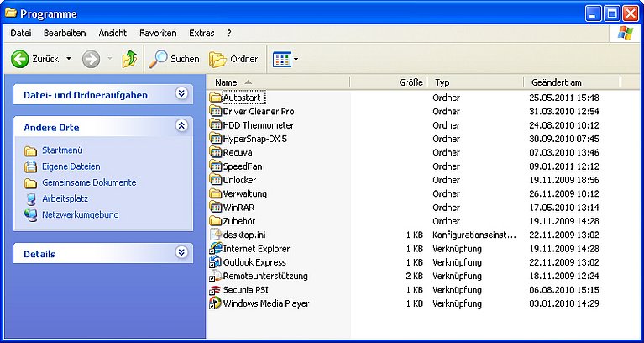Open the Extras menu
The image size is (644, 343).
tap(202, 34)
